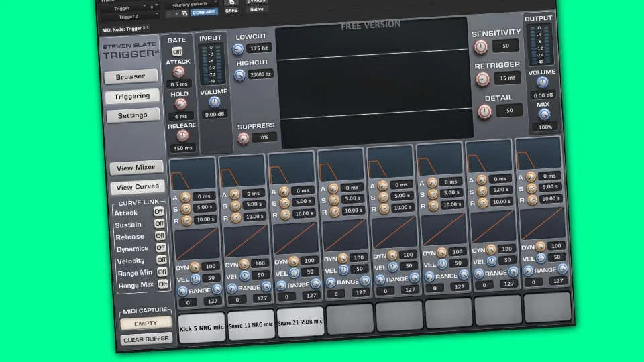Click the Suppress knob
The height and width of the screenshot is (362, 644).
click(x=243, y=139)
